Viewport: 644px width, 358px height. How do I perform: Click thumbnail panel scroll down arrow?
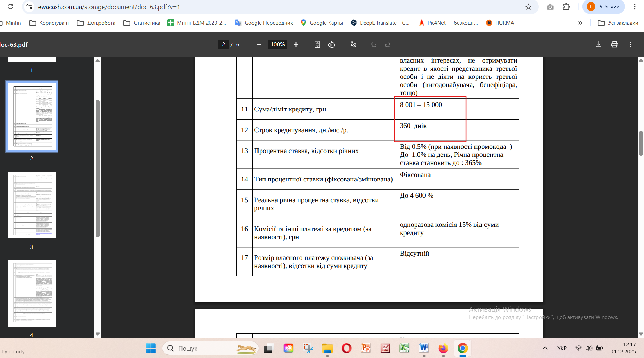pos(98,334)
